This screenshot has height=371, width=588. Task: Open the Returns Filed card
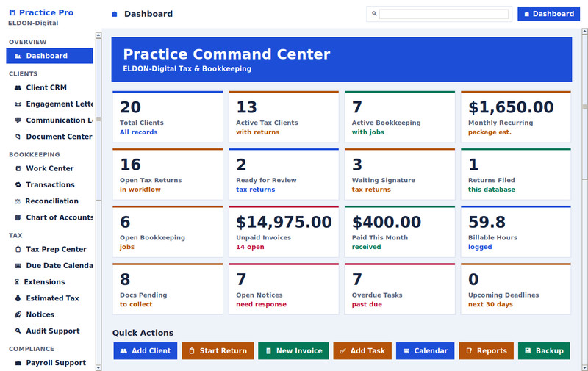pyautogui.click(x=516, y=174)
